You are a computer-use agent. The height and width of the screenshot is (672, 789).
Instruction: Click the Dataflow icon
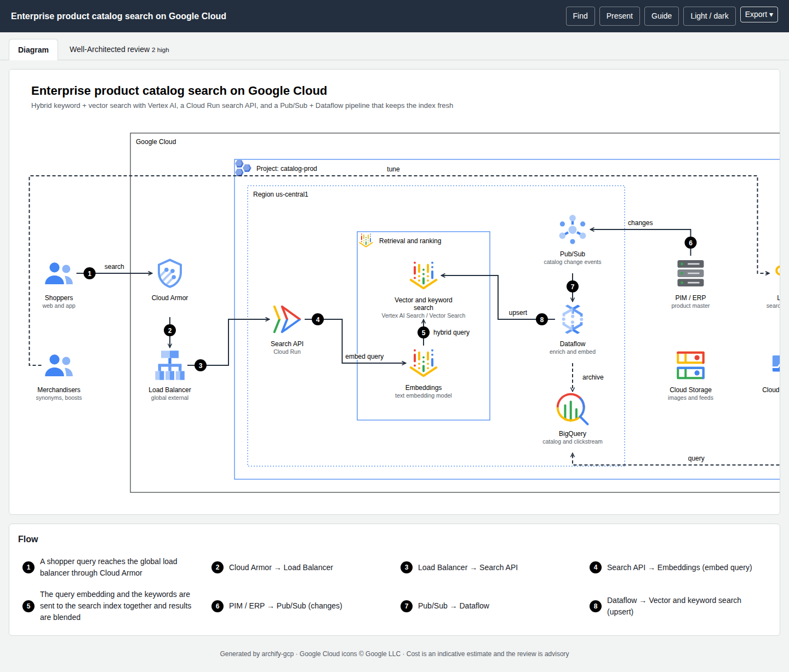[x=573, y=319]
